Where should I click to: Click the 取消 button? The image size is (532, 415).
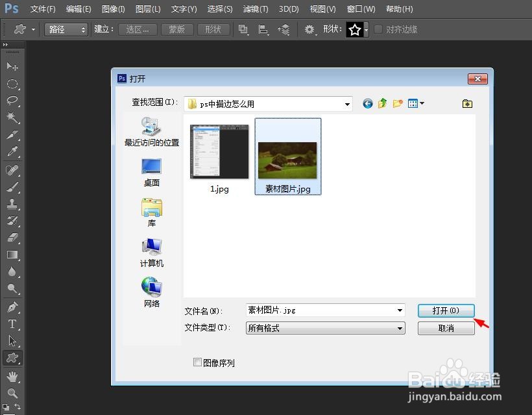446,328
